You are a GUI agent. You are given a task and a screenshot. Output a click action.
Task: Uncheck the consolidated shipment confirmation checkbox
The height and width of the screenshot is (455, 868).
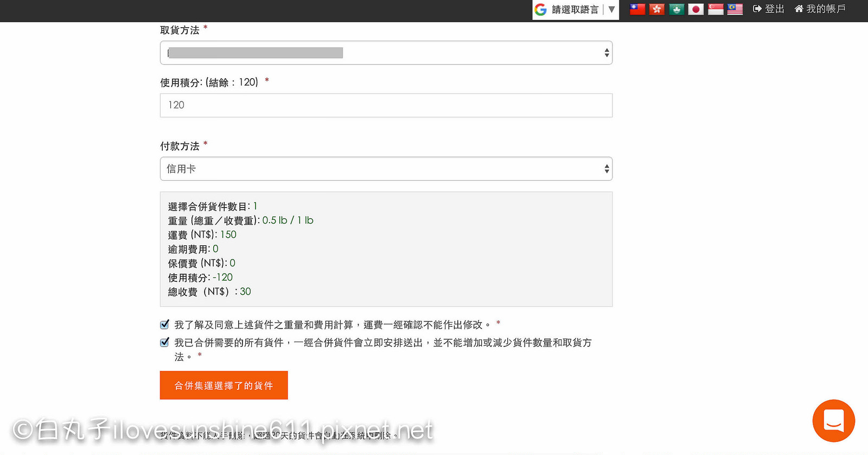[x=165, y=343]
